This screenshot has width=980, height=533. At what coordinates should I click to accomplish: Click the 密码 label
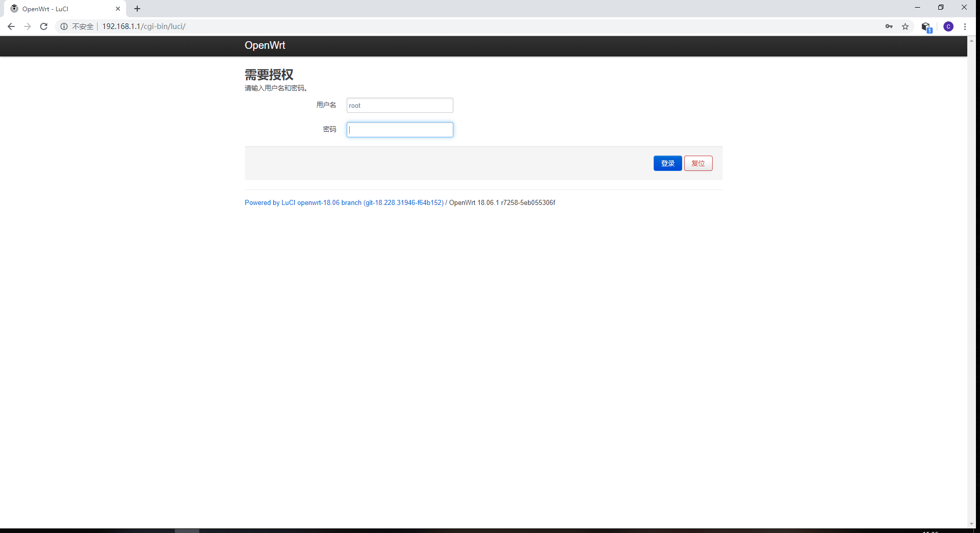[x=330, y=129]
